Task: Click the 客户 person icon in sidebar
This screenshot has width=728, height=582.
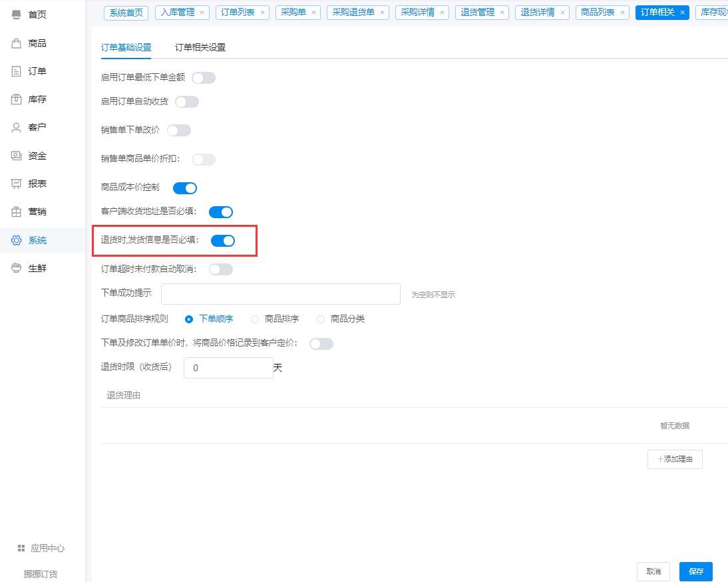Action: pos(17,127)
